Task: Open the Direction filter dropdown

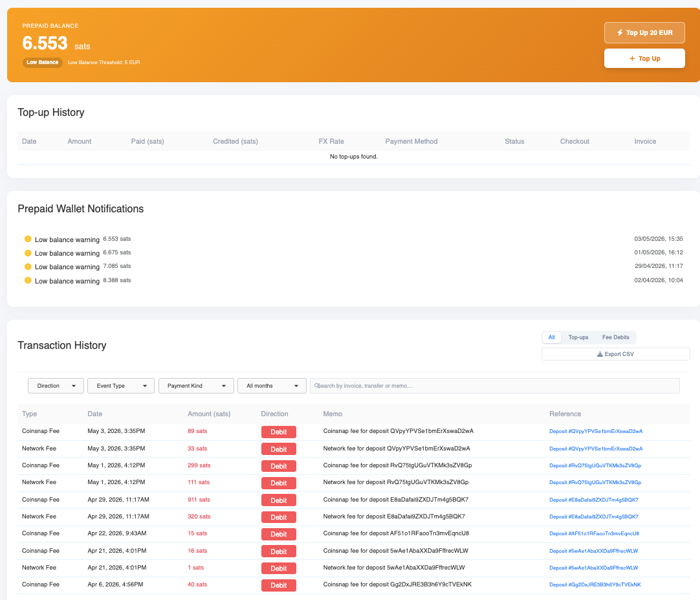Action: [x=56, y=386]
